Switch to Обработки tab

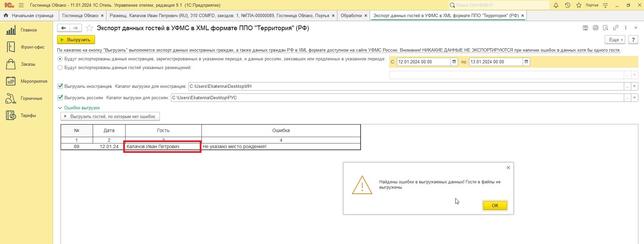351,16
